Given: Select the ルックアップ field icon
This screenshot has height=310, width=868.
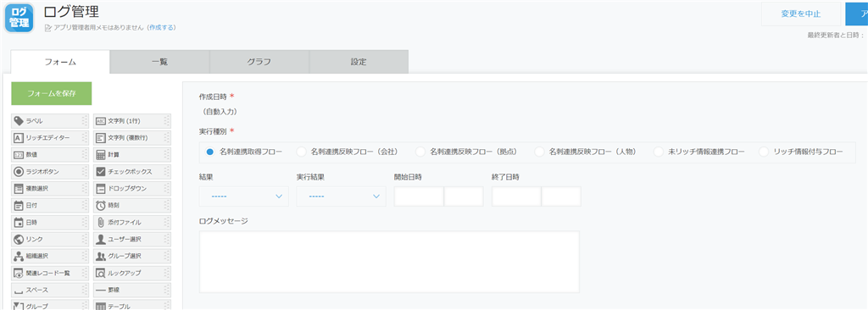Looking at the screenshot, I should tap(101, 273).
